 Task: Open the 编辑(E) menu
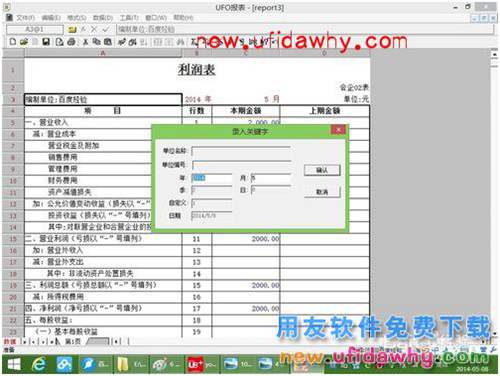(51, 18)
